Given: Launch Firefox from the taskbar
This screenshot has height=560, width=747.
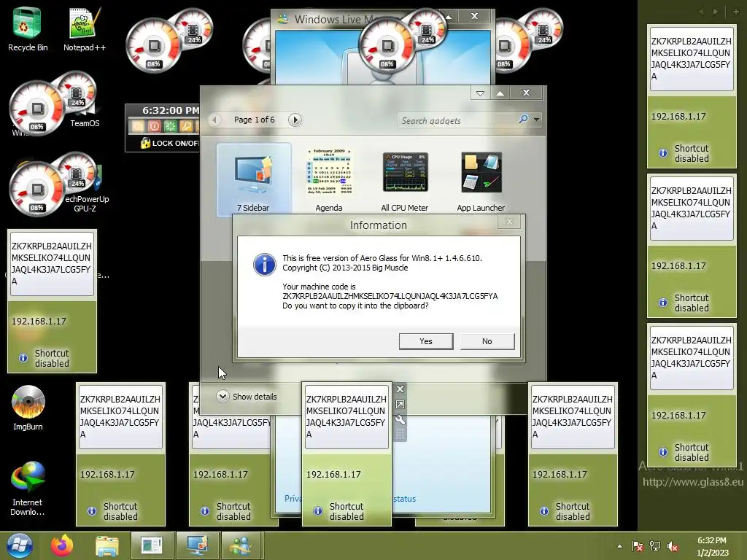Looking at the screenshot, I should [x=62, y=545].
